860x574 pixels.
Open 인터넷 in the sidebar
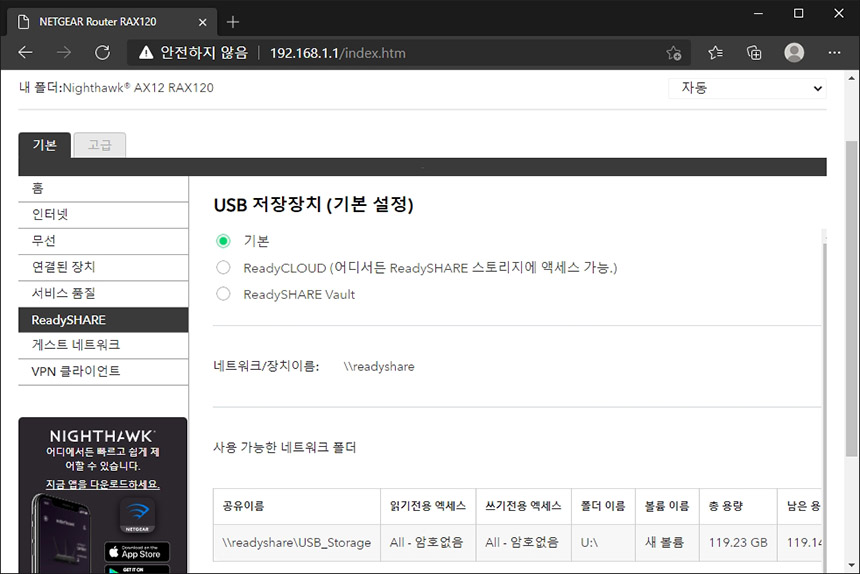103,215
